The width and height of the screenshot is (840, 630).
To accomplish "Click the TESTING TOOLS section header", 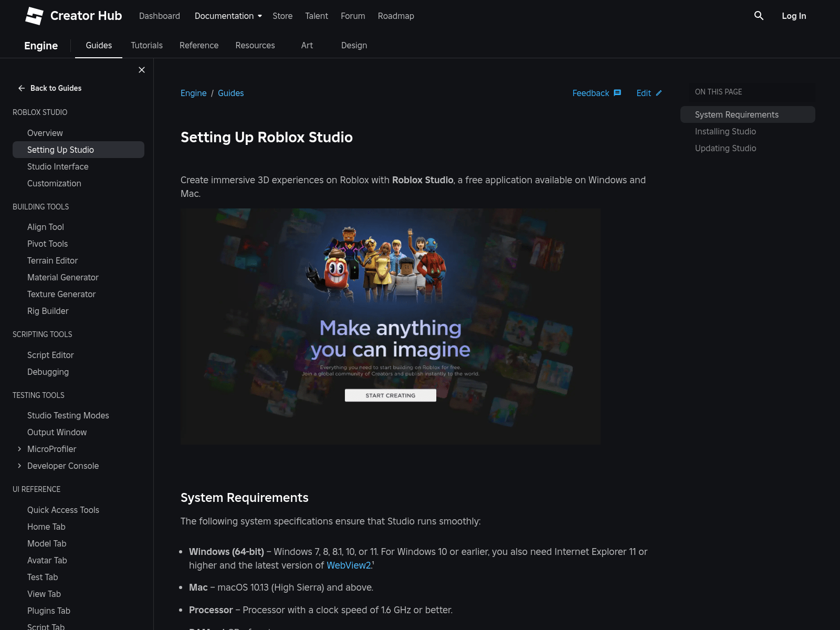I will tap(38, 395).
